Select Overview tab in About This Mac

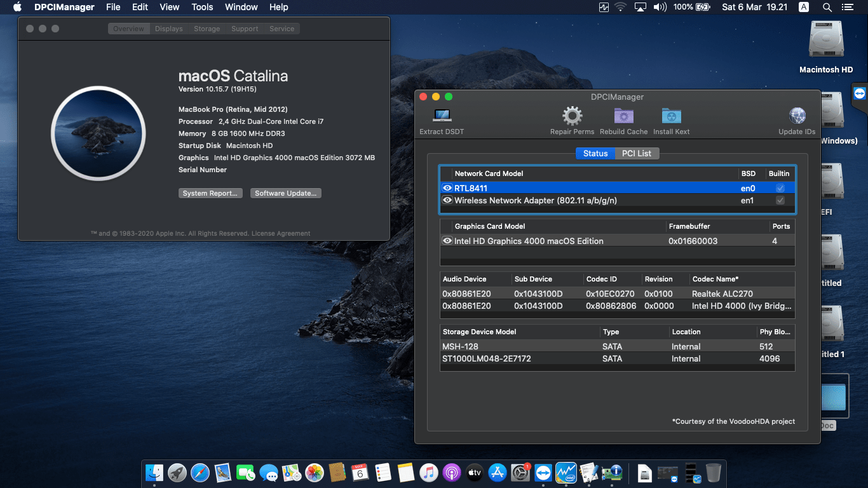click(129, 29)
